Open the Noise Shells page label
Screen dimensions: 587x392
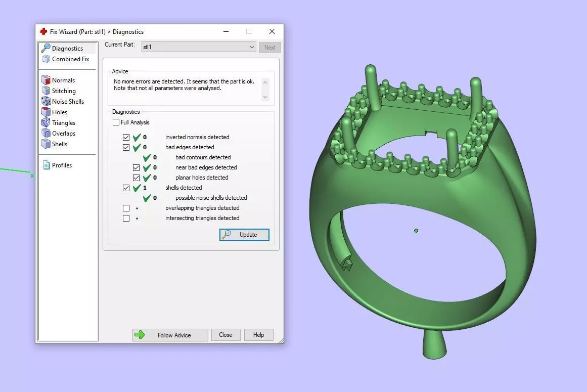pos(68,102)
